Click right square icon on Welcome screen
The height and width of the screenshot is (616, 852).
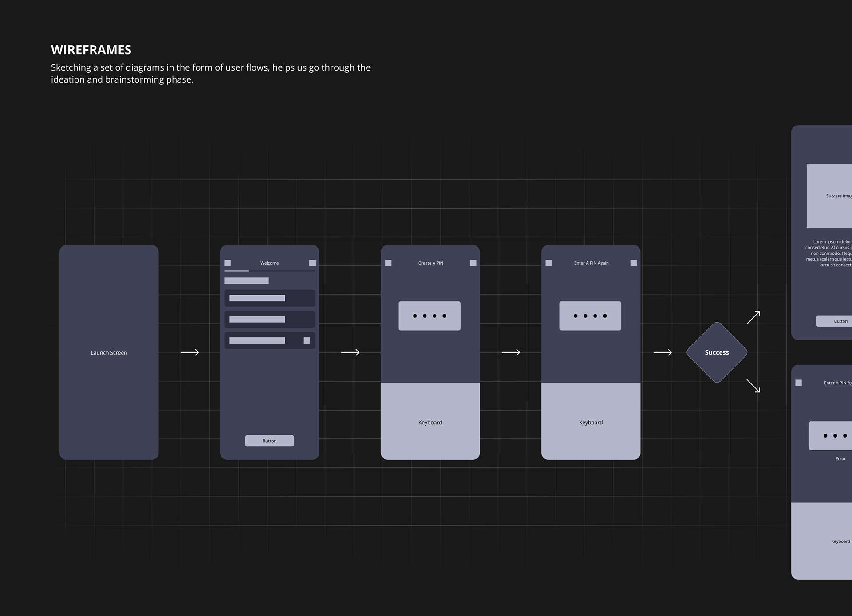(x=312, y=263)
